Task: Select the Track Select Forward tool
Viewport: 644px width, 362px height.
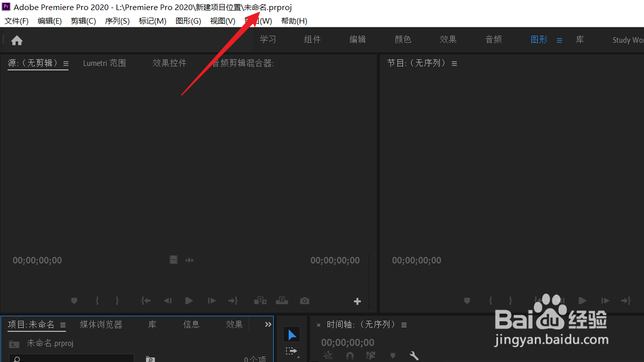Action: pyautogui.click(x=292, y=351)
